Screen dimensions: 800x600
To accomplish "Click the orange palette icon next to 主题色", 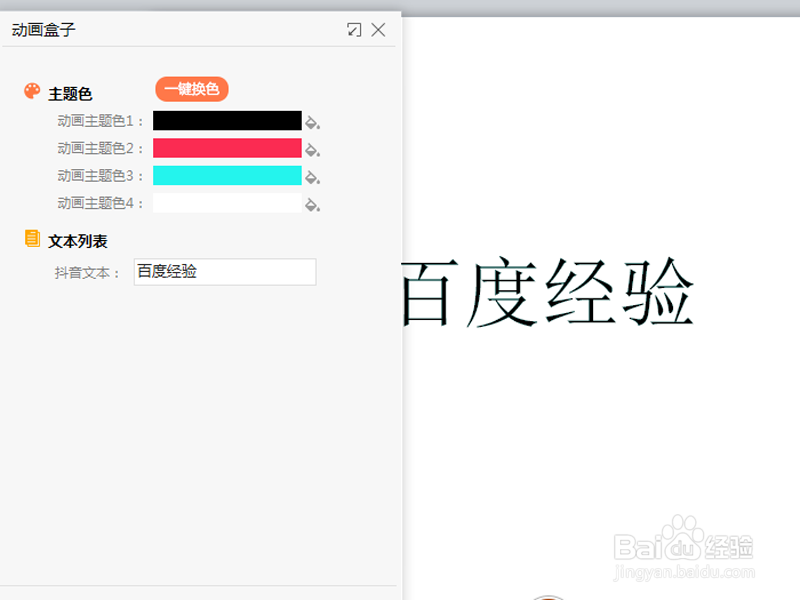I will tap(32, 91).
